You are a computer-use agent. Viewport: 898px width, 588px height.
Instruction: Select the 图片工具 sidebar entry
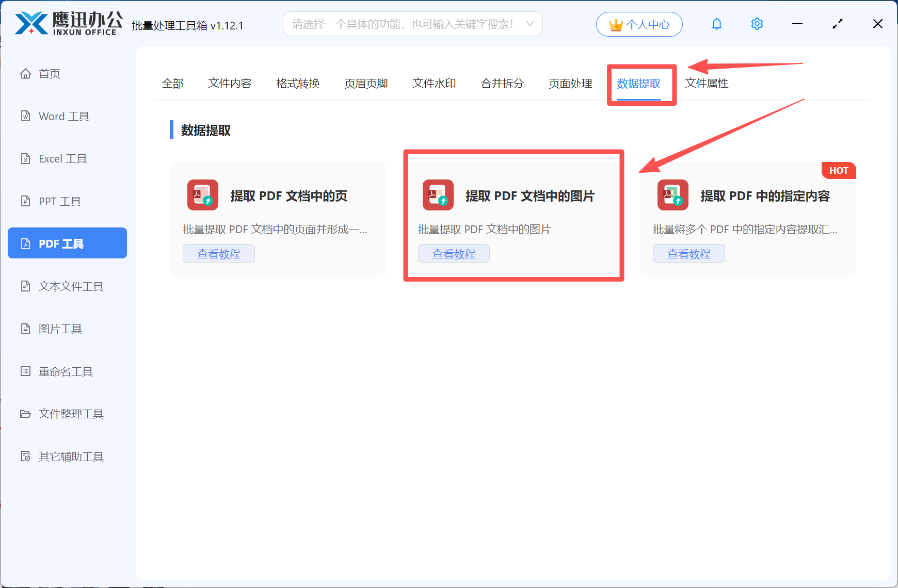(x=60, y=329)
